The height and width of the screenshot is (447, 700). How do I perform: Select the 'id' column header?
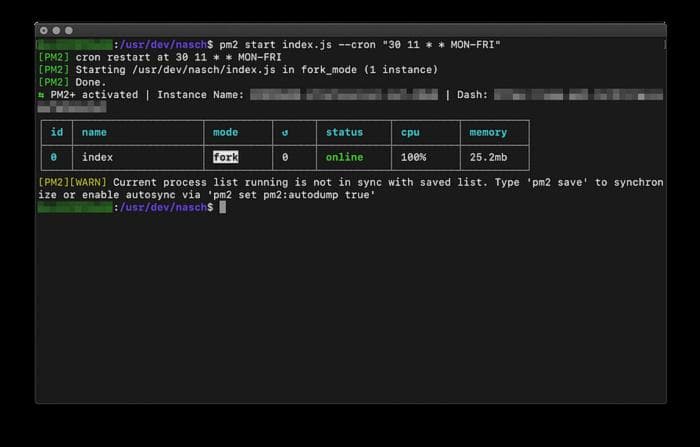click(57, 132)
